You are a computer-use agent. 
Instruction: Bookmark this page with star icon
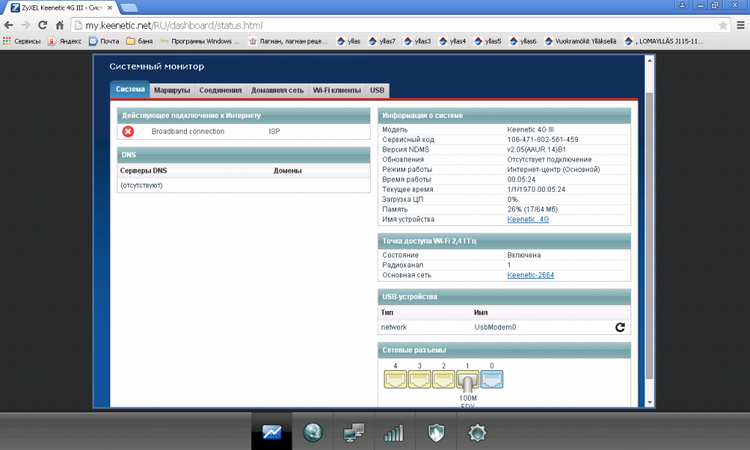coord(723,25)
